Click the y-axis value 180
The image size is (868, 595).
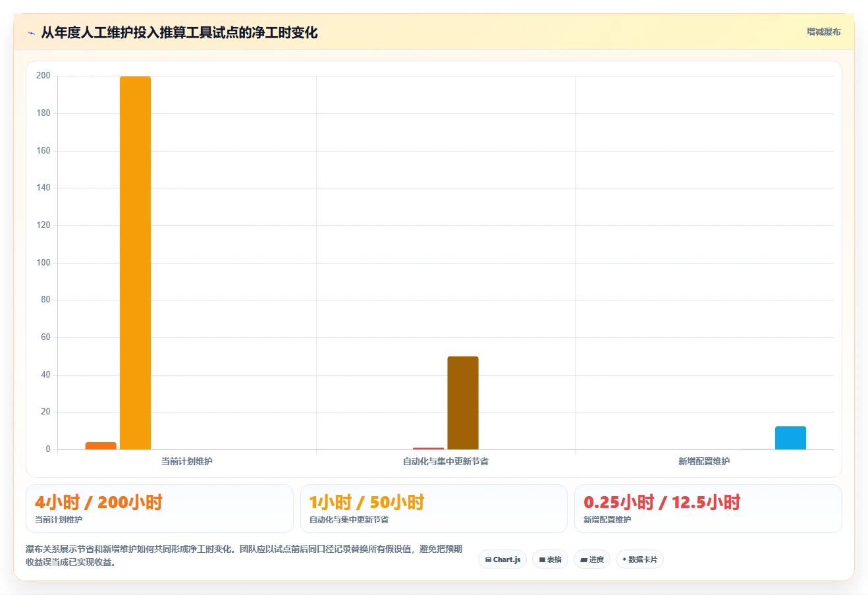click(x=43, y=113)
